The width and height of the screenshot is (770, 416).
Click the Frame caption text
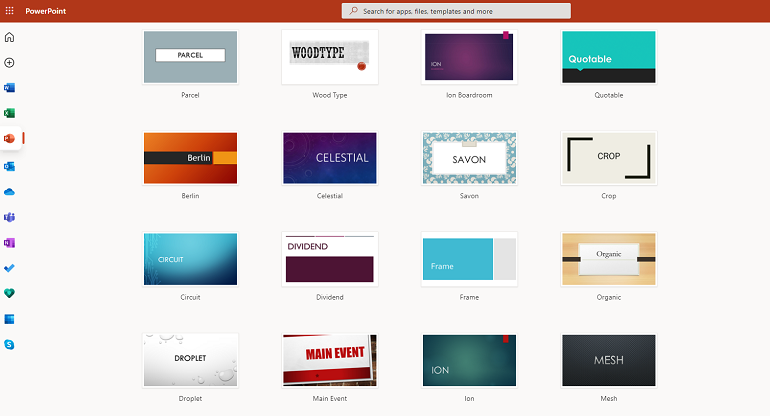click(469, 297)
